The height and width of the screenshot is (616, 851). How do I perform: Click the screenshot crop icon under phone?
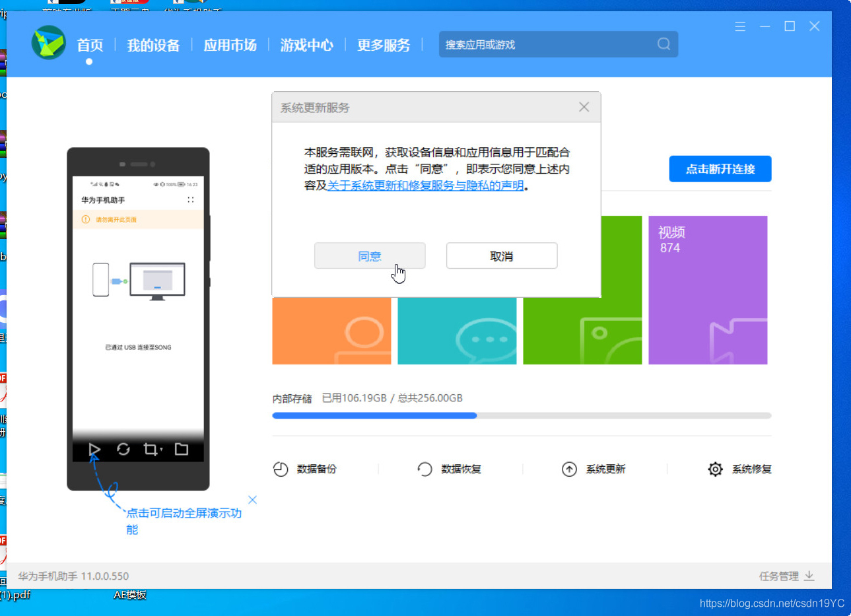click(150, 450)
